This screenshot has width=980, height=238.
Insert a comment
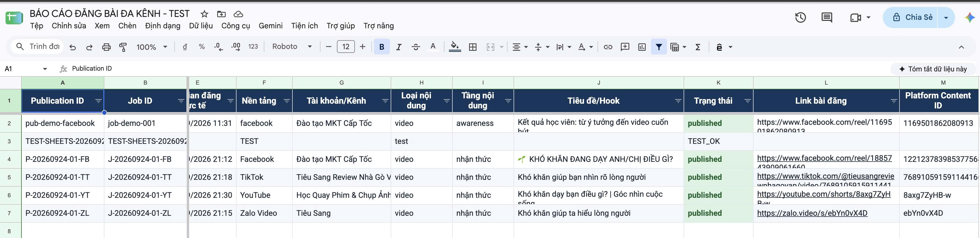[x=625, y=47]
